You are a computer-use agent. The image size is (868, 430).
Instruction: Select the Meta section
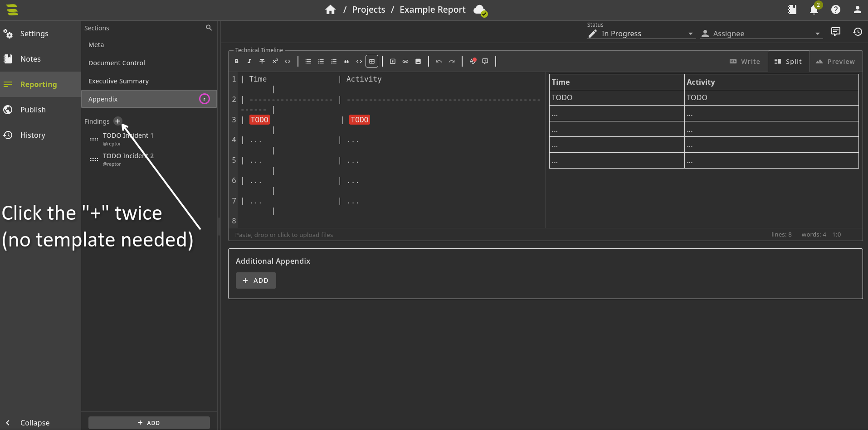point(149,45)
